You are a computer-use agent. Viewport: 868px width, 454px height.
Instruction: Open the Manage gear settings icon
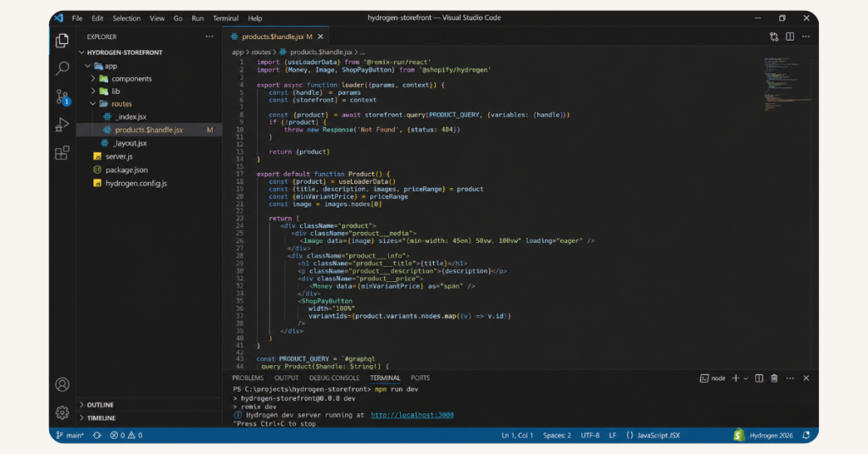pos(62,412)
